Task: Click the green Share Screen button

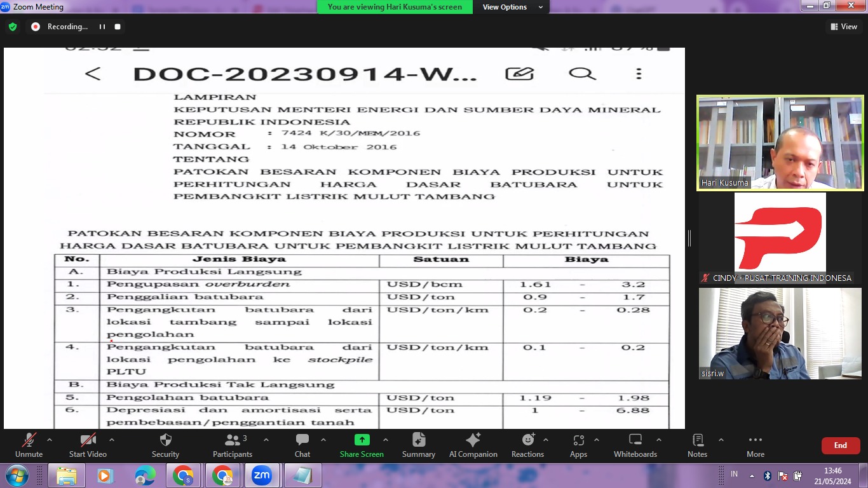Action: coord(362,445)
